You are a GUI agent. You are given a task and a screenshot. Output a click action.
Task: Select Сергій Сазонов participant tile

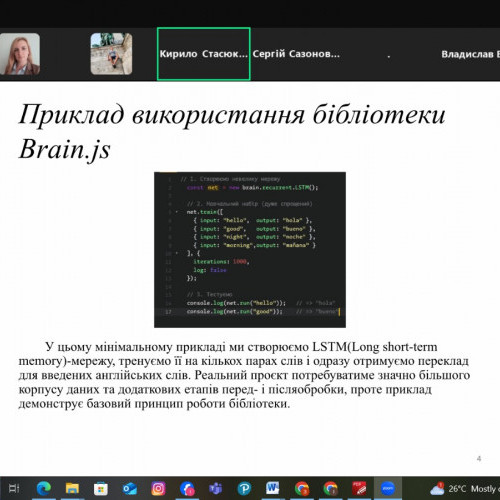(296, 54)
